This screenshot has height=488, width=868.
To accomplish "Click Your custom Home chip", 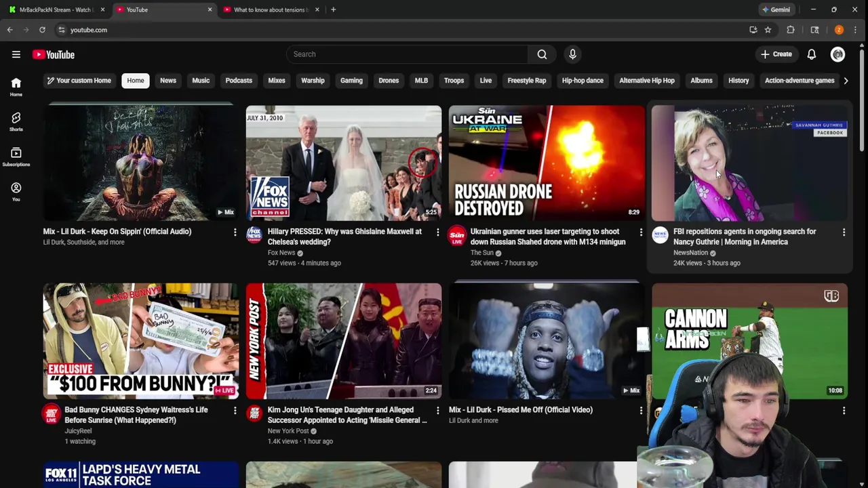I will [79, 81].
